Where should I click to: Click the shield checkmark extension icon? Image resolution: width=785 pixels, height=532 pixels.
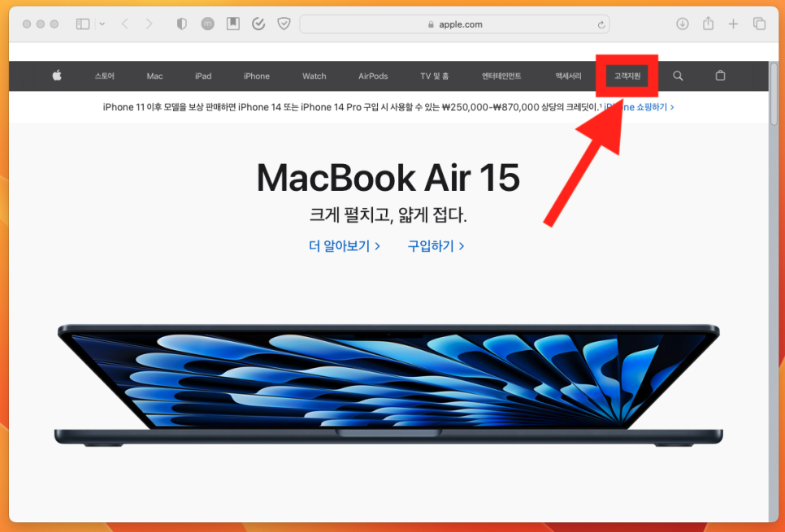tap(284, 24)
